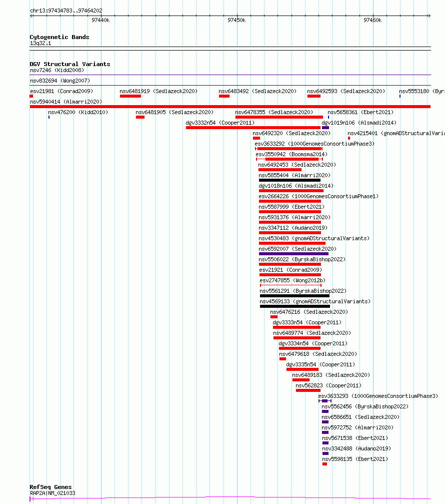Viewport: 445px width, 504px height.
Task: Click the red bar under nsv6483492
Action: (x=224, y=96)
